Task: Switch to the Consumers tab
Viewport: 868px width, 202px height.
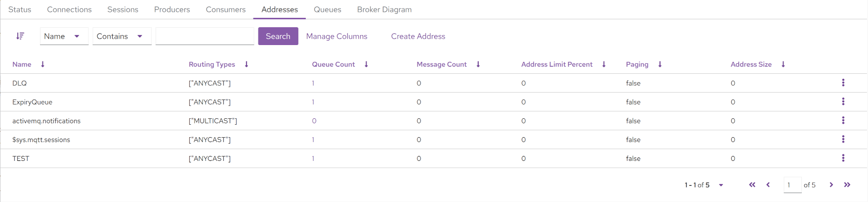Action: (x=226, y=9)
